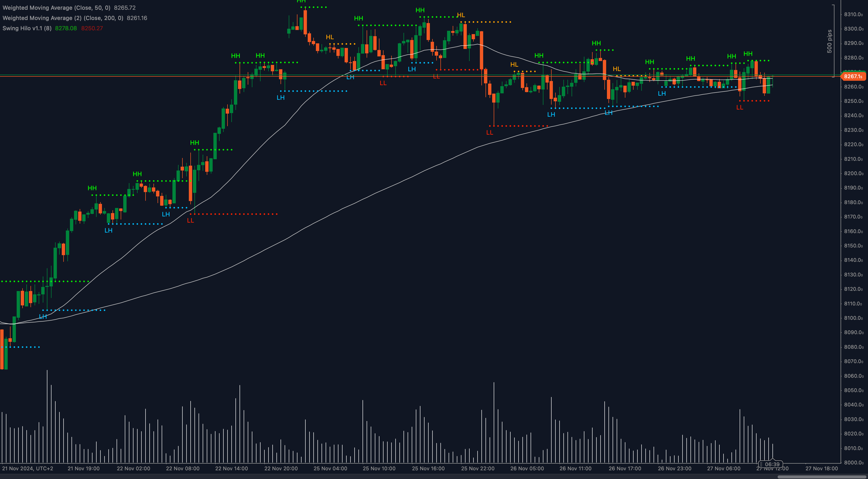Image resolution: width=868 pixels, height=479 pixels.
Task: Select the 06:39 candle countdown marker
Action: (770, 464)
